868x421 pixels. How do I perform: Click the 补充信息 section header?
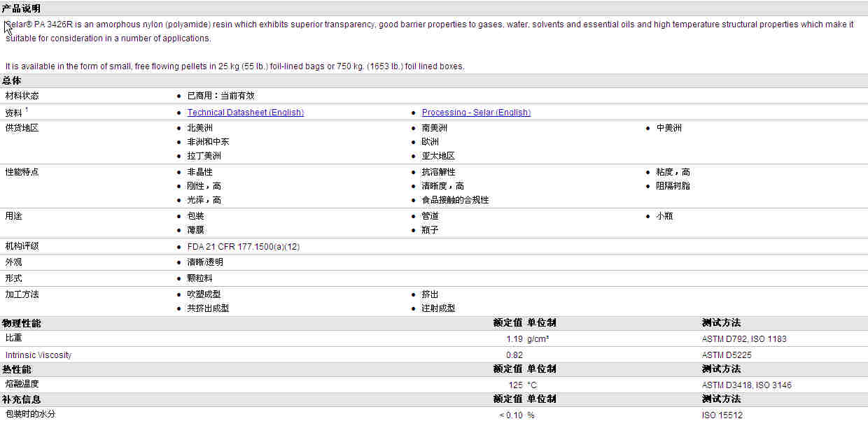[x=22, y=399]
